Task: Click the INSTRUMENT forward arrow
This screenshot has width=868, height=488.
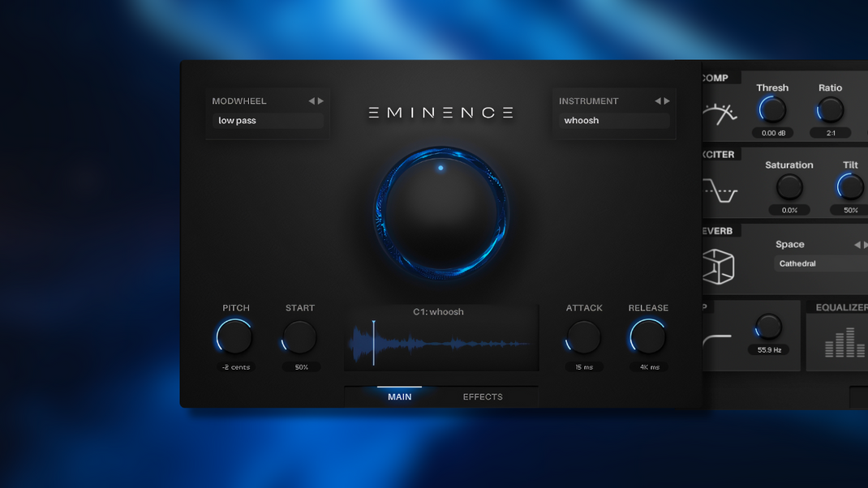Action: (x=667, y=101)
